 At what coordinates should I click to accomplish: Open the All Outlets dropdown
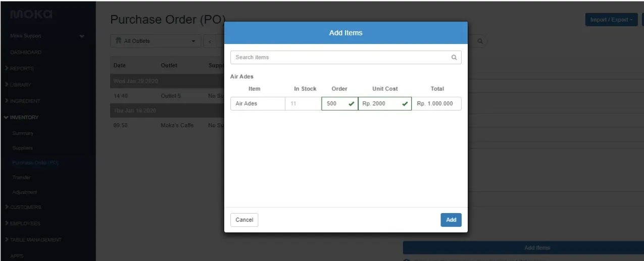tap(157, 41)
